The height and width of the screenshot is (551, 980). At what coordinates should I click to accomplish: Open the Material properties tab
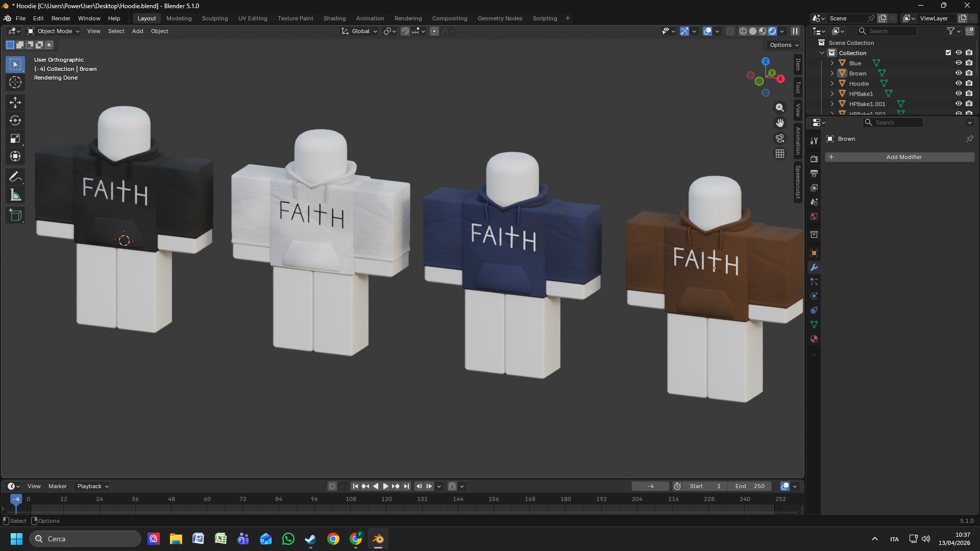click(x=814, y=339)
